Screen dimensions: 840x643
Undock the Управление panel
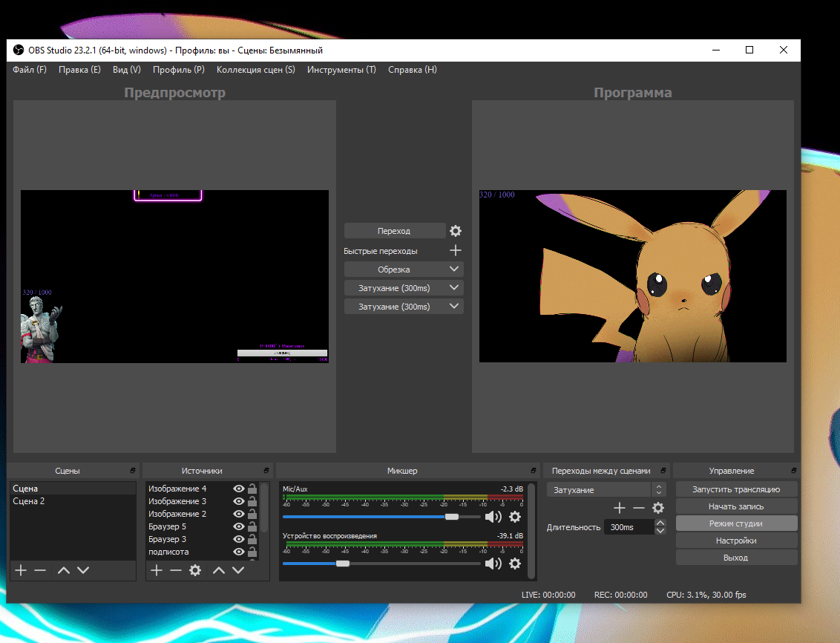794,471
